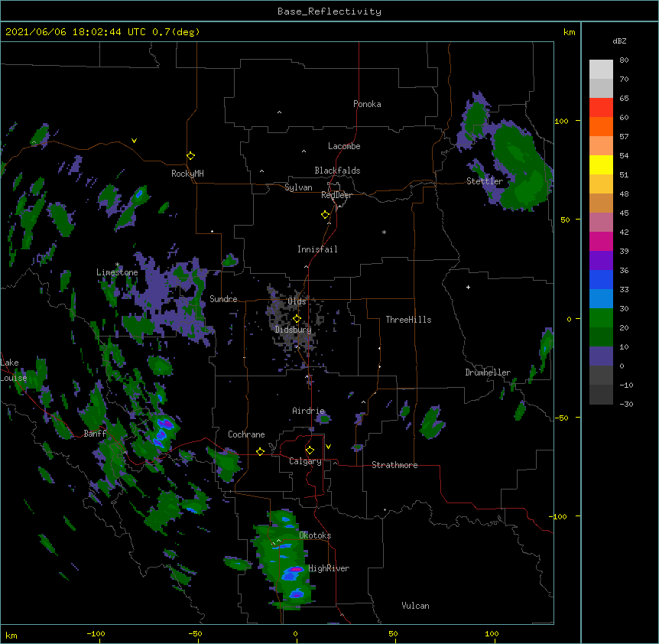Select the Stettler label
The image size is (659, 644).
485,181
